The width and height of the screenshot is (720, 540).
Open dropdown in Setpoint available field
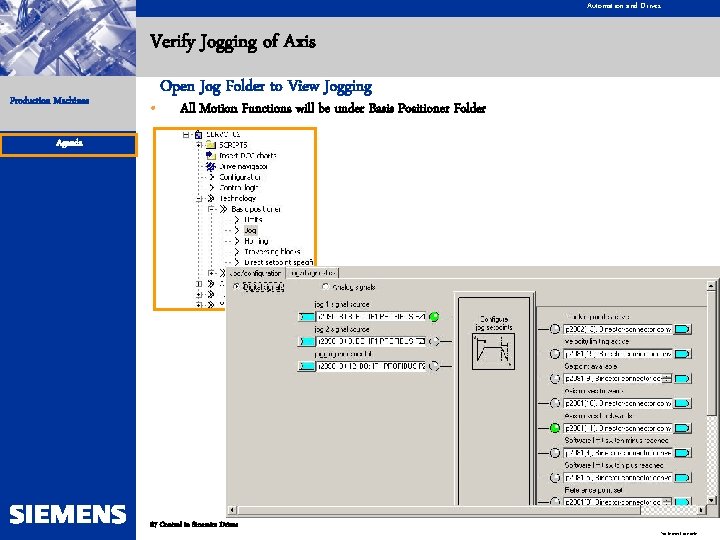tap(667, 378)
